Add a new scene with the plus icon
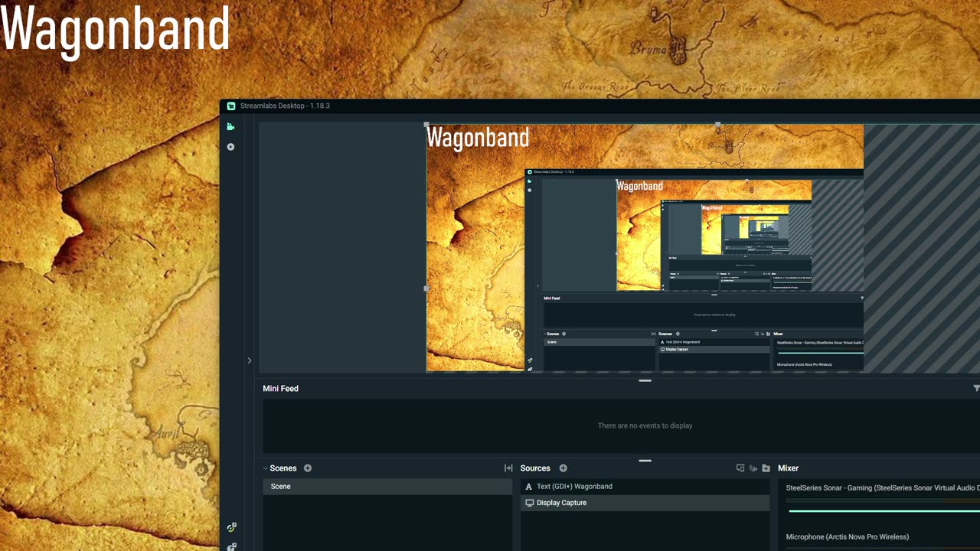980x551 pixels. (x=308, y=468)
